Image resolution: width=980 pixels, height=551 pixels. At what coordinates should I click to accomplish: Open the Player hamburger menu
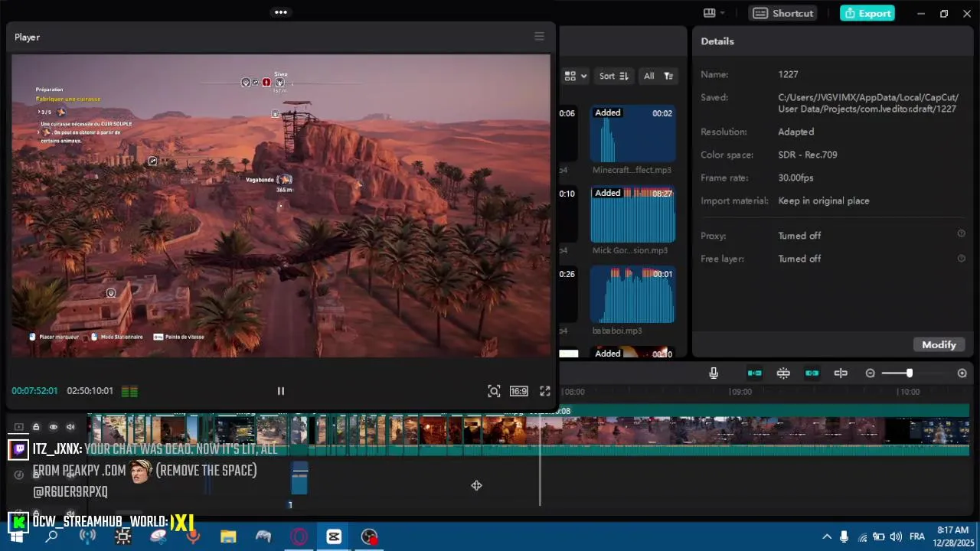tap(539, 36)
